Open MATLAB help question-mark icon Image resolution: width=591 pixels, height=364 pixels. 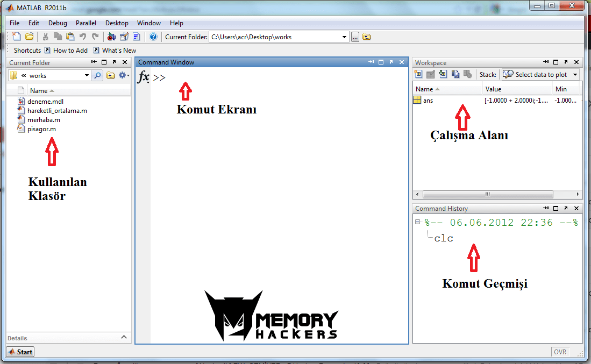click(153, 37)
